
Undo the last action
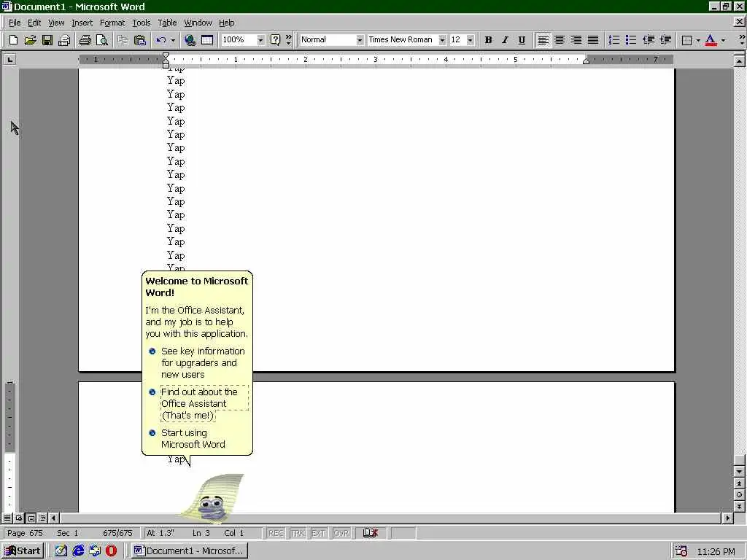tap(161, 40)
